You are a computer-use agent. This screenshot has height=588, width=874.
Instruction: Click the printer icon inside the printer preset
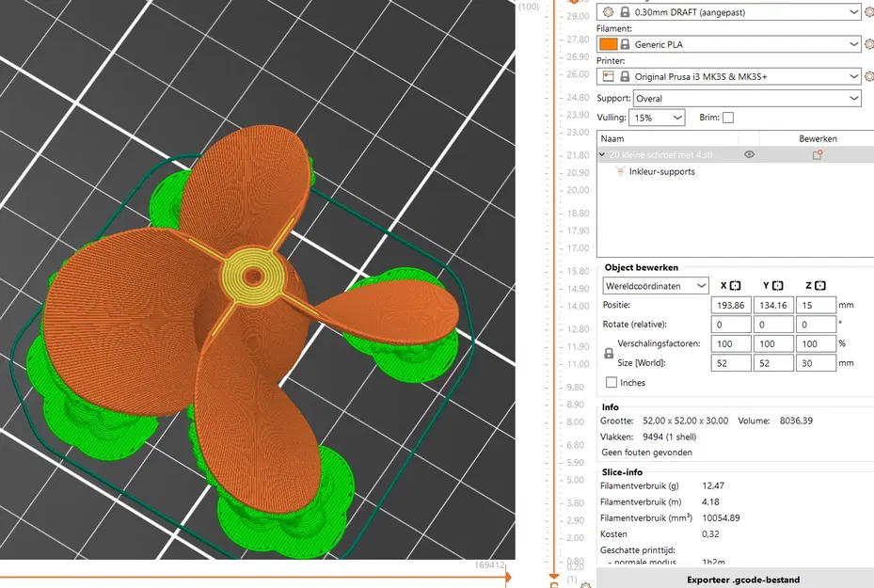pos(608,76)
